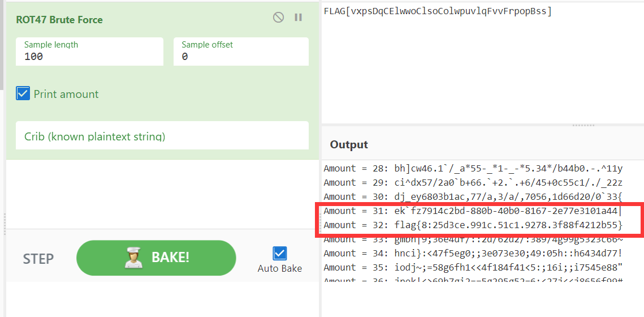This screenshot has width=644, height=317.
Task: Focus the Sample offset field
Action: 241,57
